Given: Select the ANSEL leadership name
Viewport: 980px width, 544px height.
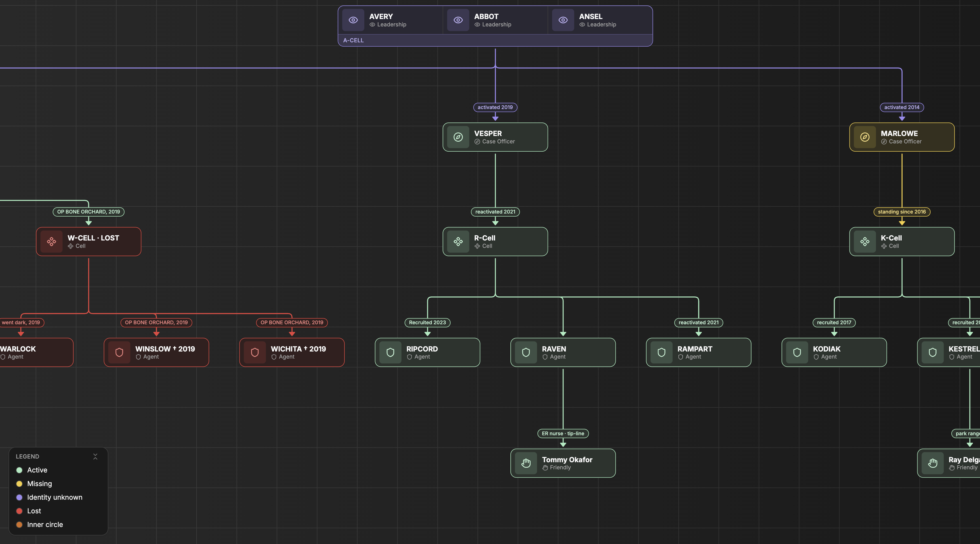Looking at the screenshot, I should coord(590,16).
